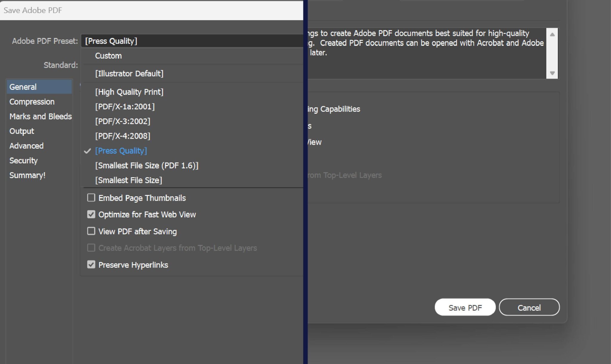Select PDF/X-4:2008 preset
This screenshot has height=364, width=611.
(123, 136)
